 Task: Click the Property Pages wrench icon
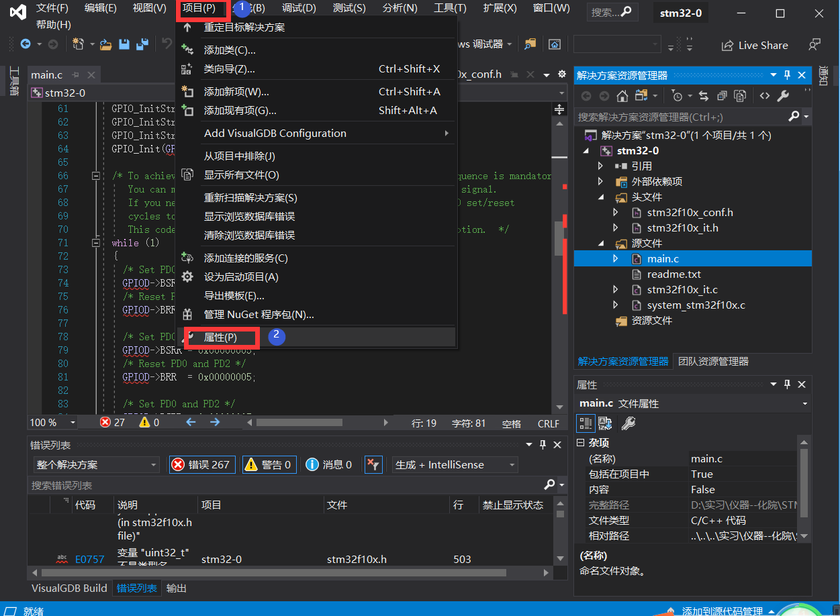pyautogui.click(x=628, y=423)
